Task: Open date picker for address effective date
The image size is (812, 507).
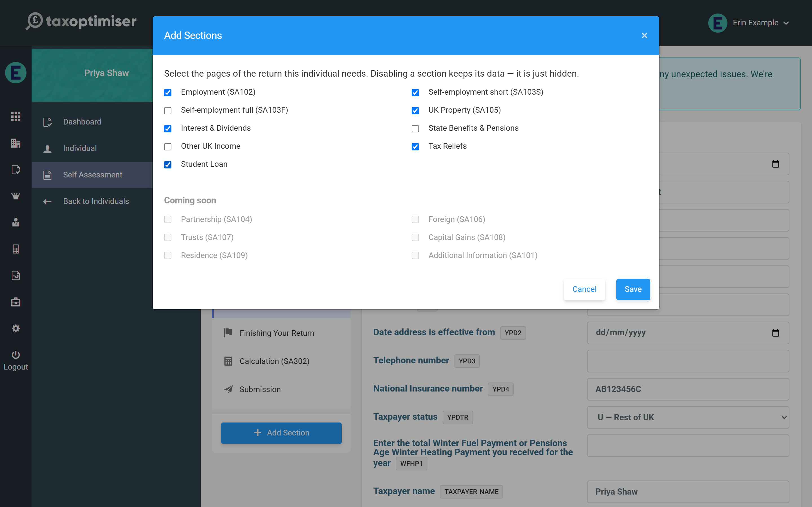Action: coord(775,333)
